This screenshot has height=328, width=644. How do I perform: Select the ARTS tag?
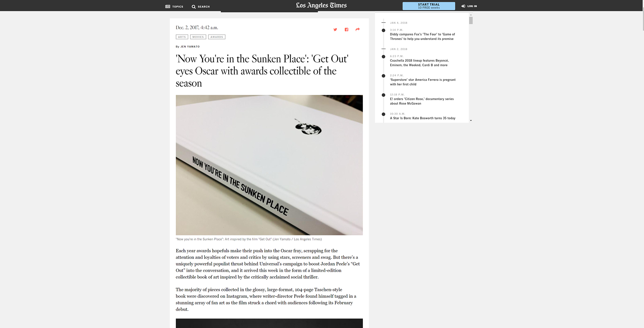(182, 37)
